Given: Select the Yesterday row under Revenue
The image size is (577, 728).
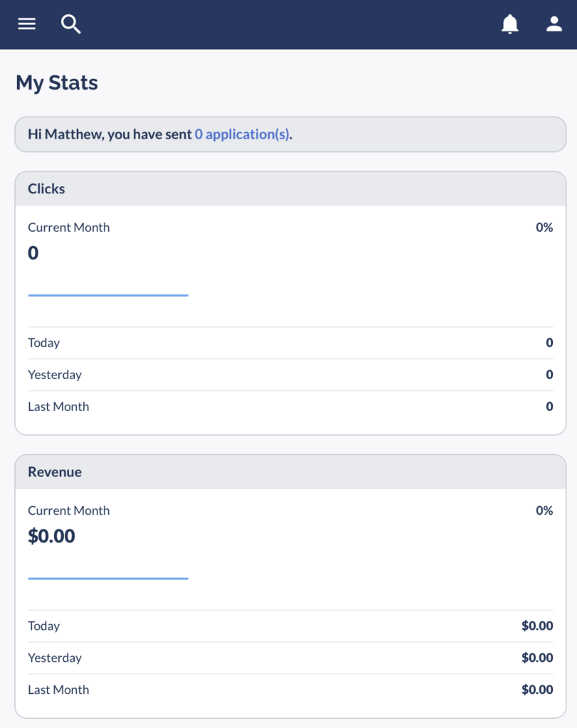Looking at the screenshot, I should [x=290, y=658].
